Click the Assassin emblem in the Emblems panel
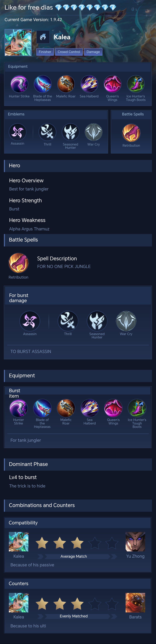This screenshot has height=644, width=156. [18, 132]
